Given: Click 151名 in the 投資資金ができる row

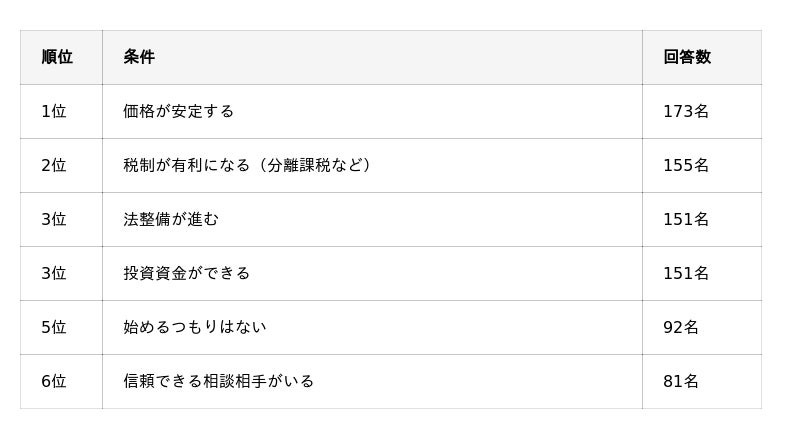Looking at the screenshot, I should coord(686,273).
